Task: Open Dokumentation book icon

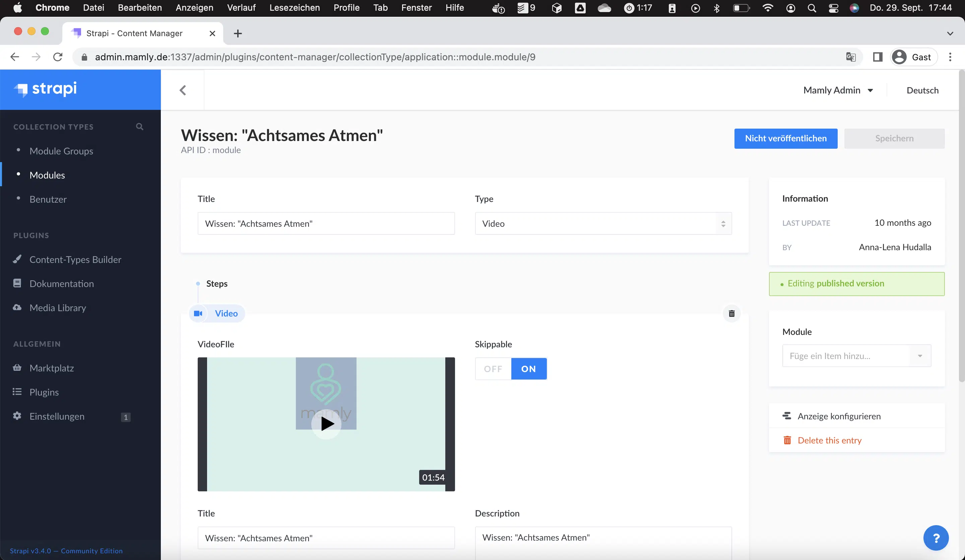Action: pyautogui.click(x=17, y=283)
